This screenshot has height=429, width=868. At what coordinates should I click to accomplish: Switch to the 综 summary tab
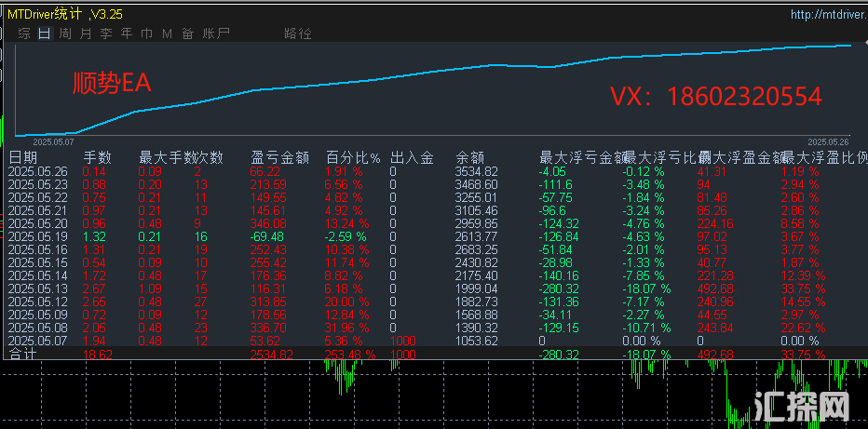coord(24,34)
